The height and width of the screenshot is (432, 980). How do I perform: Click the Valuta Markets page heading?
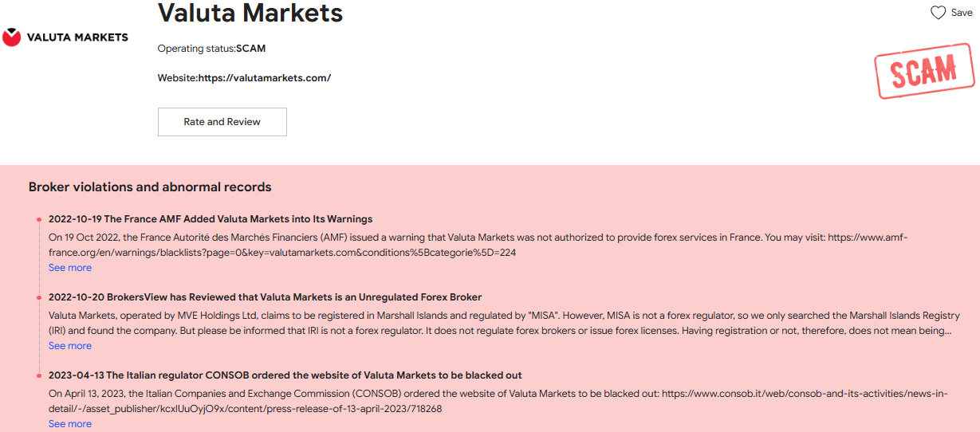coord(250,13)
